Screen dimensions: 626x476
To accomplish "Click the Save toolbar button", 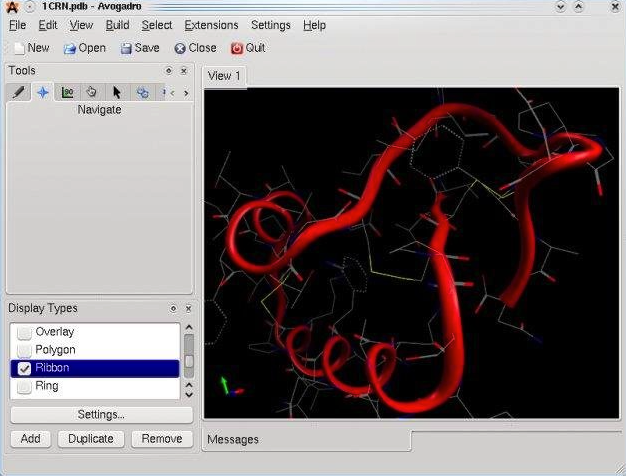I will pyautogui.click(x=140, y=48).
